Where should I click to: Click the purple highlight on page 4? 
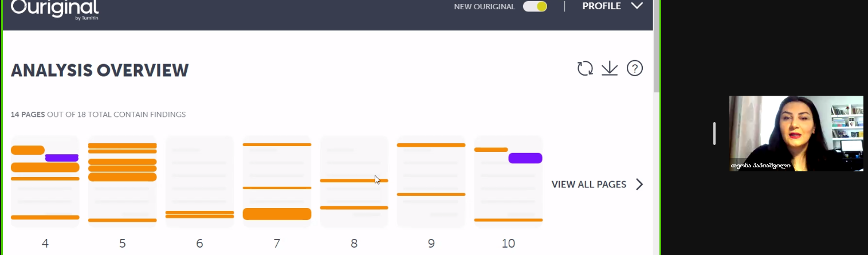point(62,158)
